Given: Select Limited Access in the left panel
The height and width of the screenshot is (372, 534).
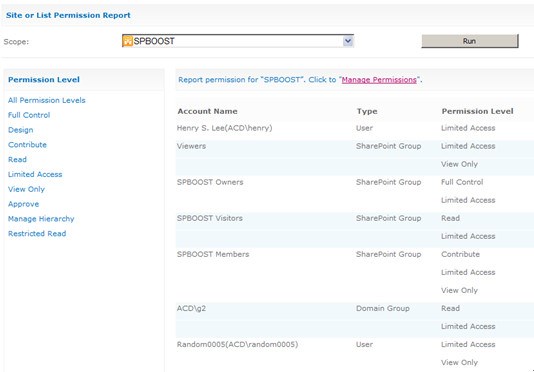Looking at the screenshot, I should pyautogui.click(x=35, y=174).
